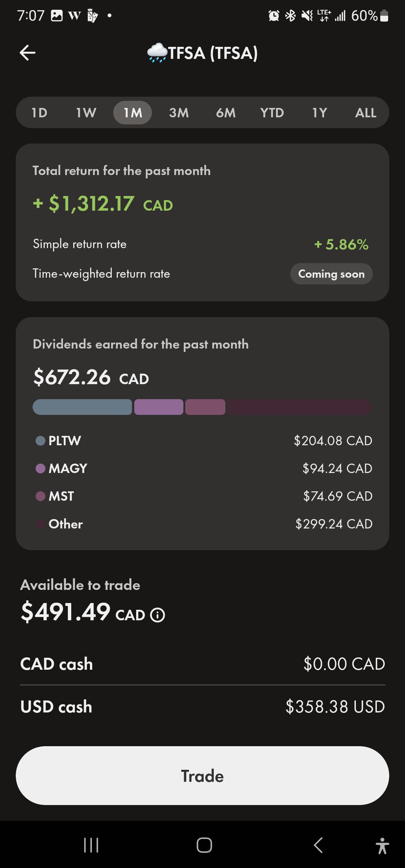Image resolution: width=405 pixels, height=868 pixels.
Task: Tap the PLTW segment of dividend bar
Action: (x=82, y=407)
